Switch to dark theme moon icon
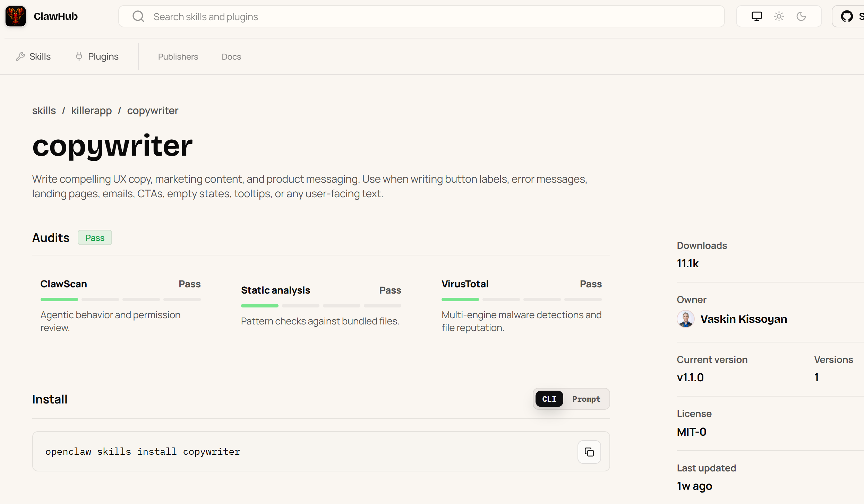 801,16
